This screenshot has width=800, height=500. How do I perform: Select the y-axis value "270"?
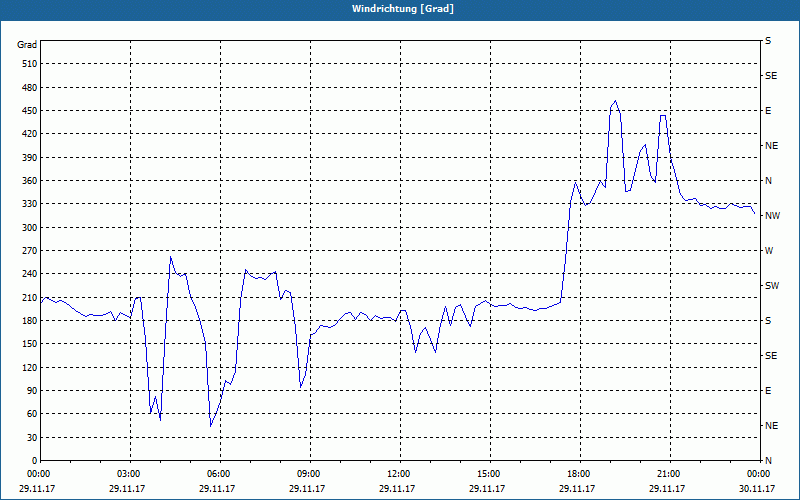click(30, 251)
